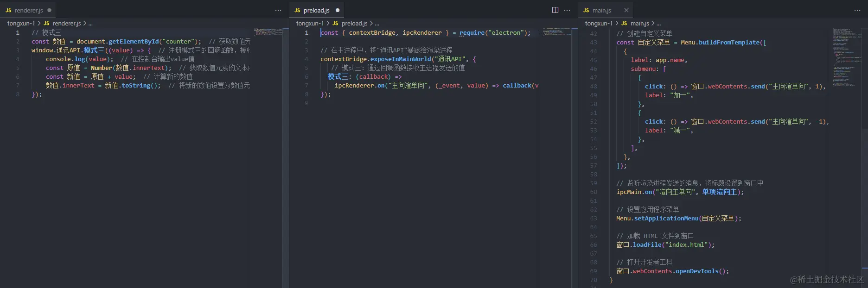The image size is (868, 288).
Task: Click line number 60 in main.js
Action: click(594, 192)
